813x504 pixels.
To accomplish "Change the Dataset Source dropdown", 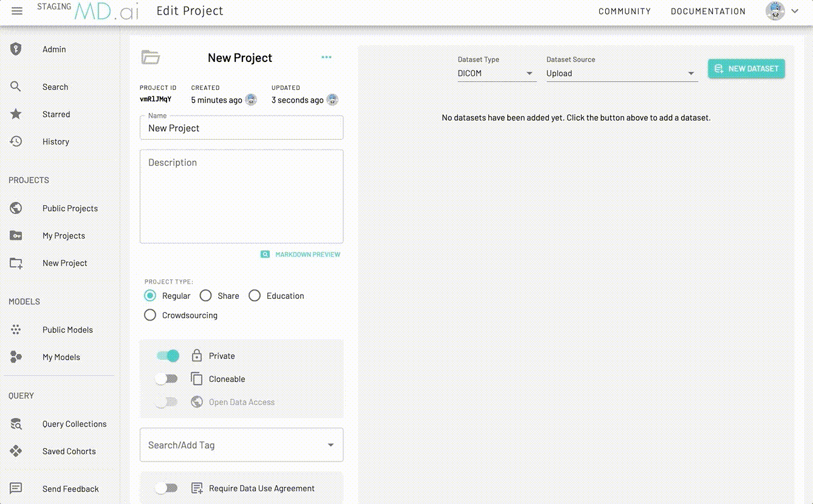I will (621, 73).
